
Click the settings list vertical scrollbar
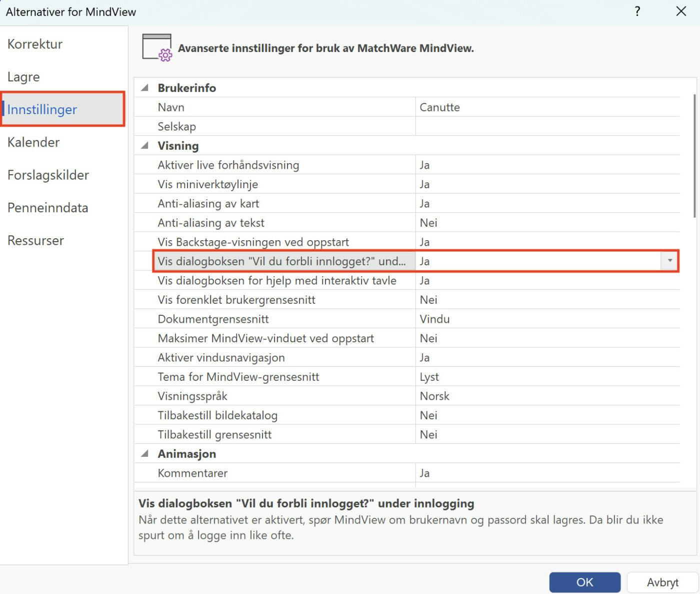coord(694,156)
